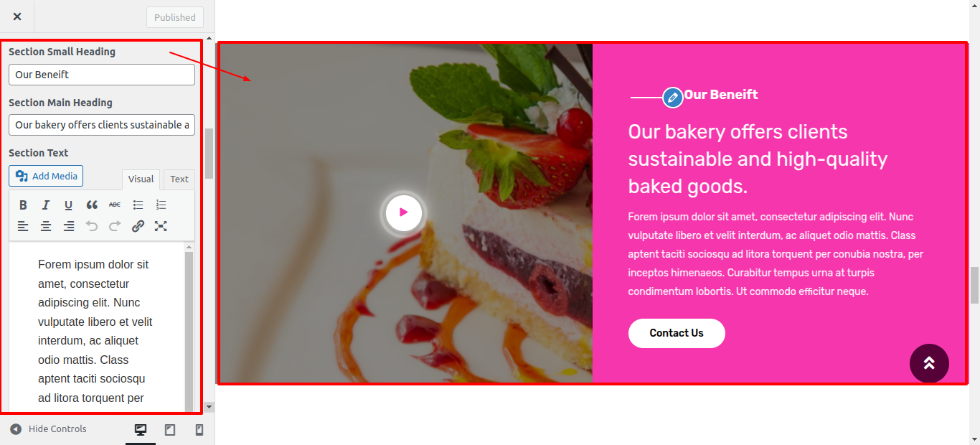Image resolution: width=980 pixels, height=445 pixels.
Task: Click the Contact Us button
Action: click(x=677, y=333)
